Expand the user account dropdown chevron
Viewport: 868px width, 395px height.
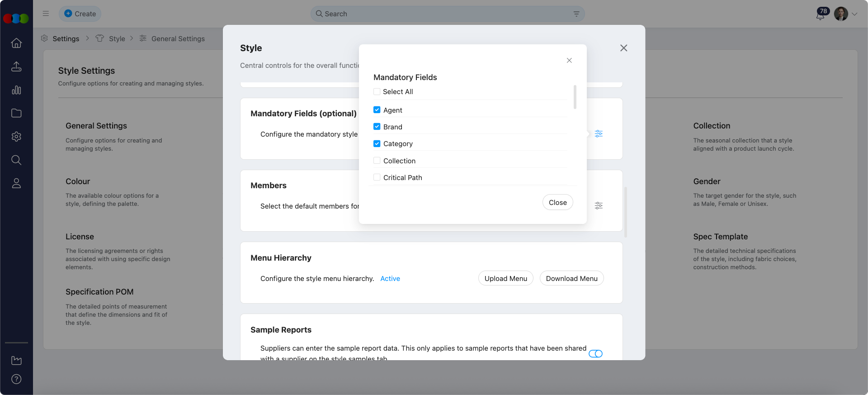(854, 14)
